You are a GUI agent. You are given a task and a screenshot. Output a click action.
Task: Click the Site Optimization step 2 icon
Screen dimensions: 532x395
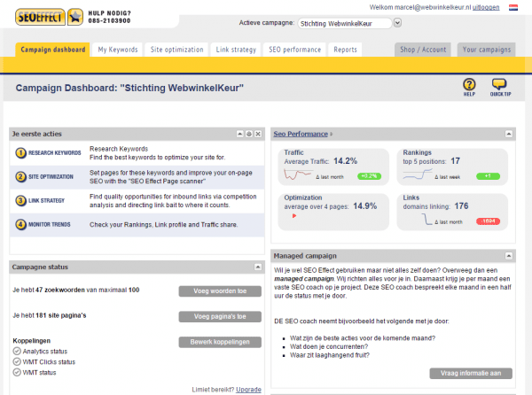(20, 176)
